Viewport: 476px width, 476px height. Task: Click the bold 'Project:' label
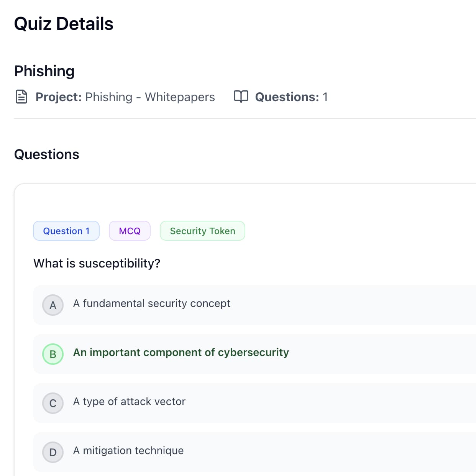59,97
